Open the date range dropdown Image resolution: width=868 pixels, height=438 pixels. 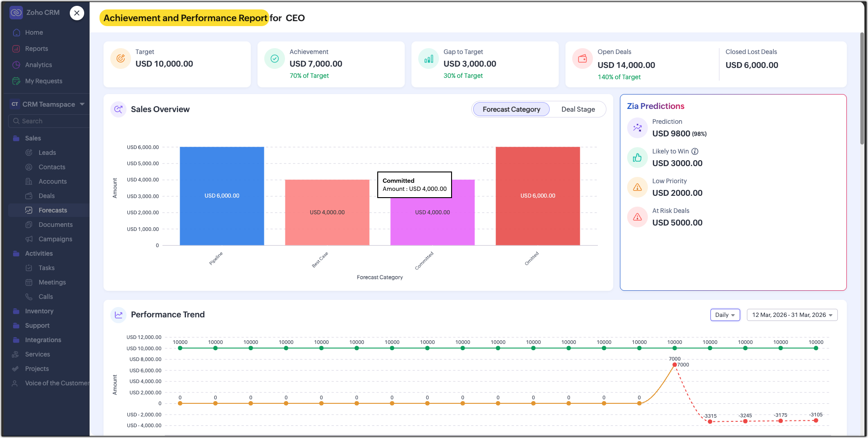(792, 315)
